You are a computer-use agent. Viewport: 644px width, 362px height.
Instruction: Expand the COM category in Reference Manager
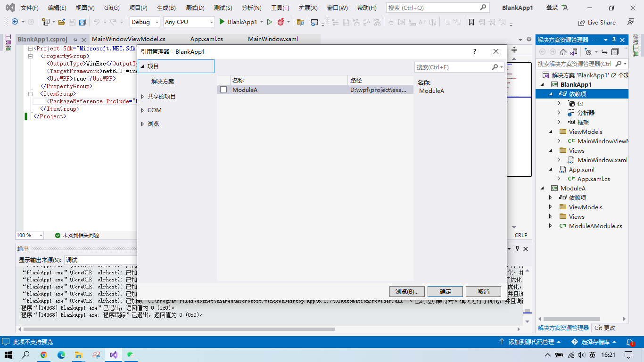tap(143, 110)
